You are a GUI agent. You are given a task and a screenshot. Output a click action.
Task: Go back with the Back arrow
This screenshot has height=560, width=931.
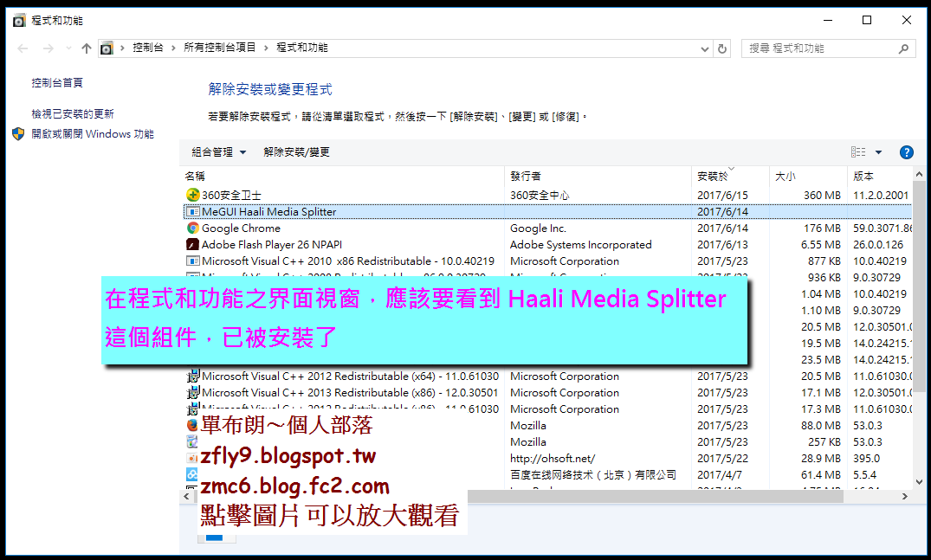[23, 48]
